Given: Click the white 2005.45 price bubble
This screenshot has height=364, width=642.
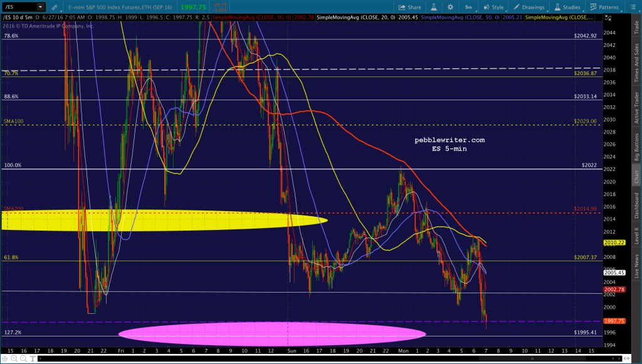Looking at the screenshot, I should [x=614, y=273].
